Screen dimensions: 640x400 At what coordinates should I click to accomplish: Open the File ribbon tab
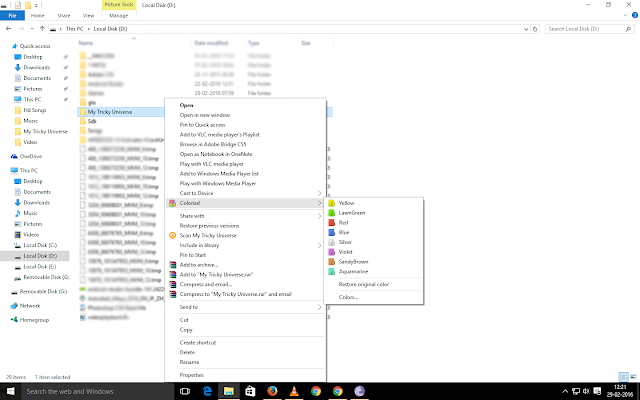(x=12, y=16)
